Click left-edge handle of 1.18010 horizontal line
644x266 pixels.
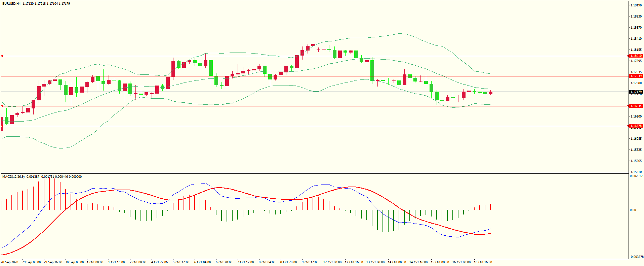click(x=2, y=56)
